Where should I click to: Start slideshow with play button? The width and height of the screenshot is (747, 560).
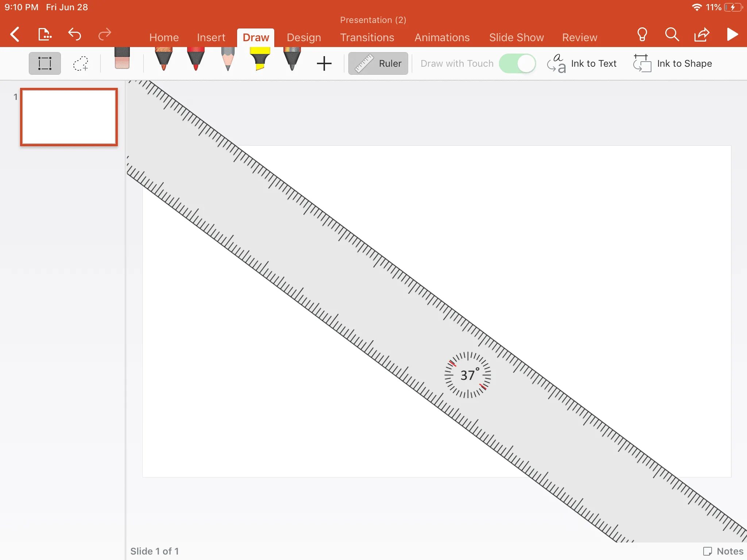click(732, 35)
